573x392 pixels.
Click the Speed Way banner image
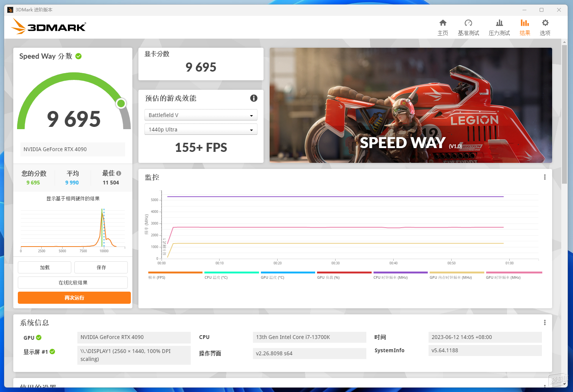click(411, 105)
